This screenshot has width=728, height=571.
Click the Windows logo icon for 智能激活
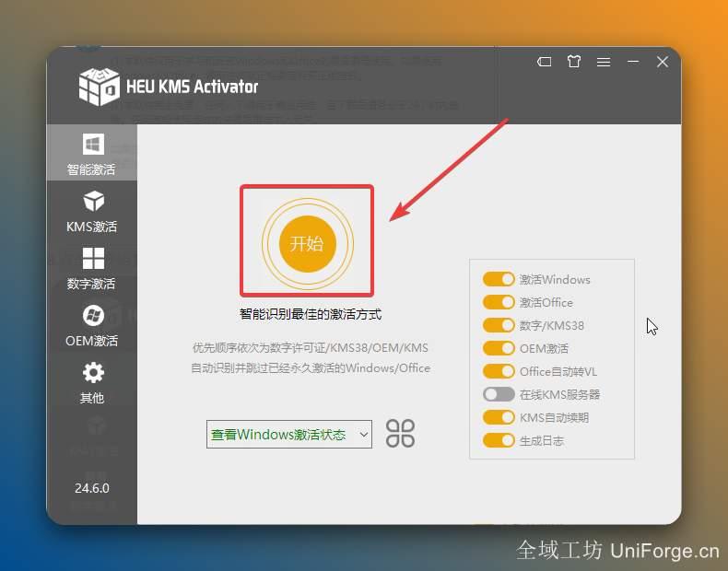(x=93, y=145)
